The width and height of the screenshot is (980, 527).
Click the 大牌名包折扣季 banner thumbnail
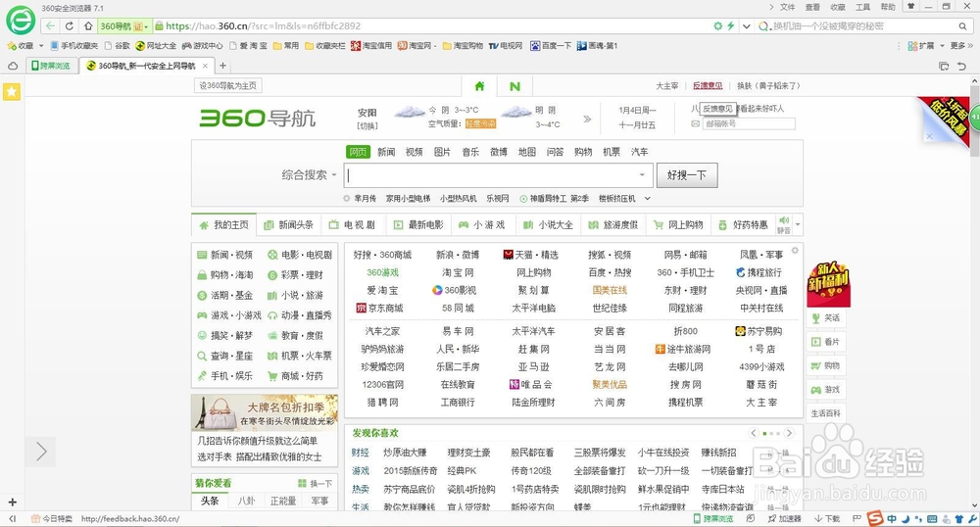[265, 412]
